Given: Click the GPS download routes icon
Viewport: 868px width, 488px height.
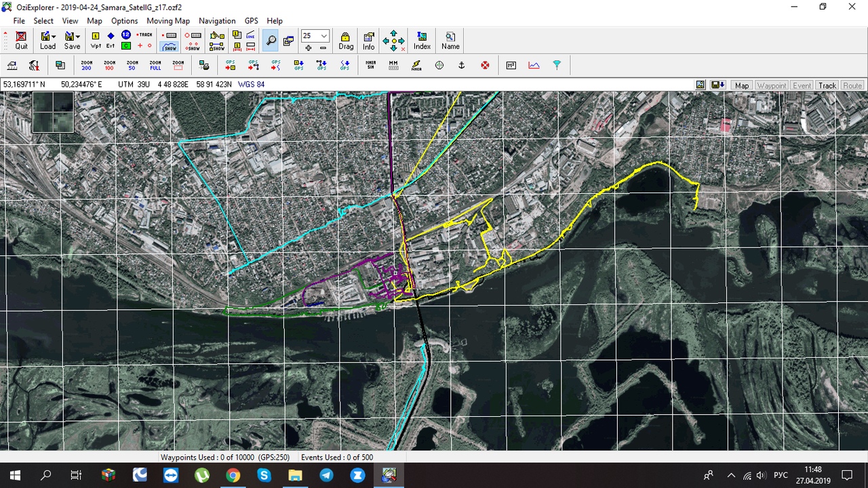Looking at the screenshot, I should point(321,65).
